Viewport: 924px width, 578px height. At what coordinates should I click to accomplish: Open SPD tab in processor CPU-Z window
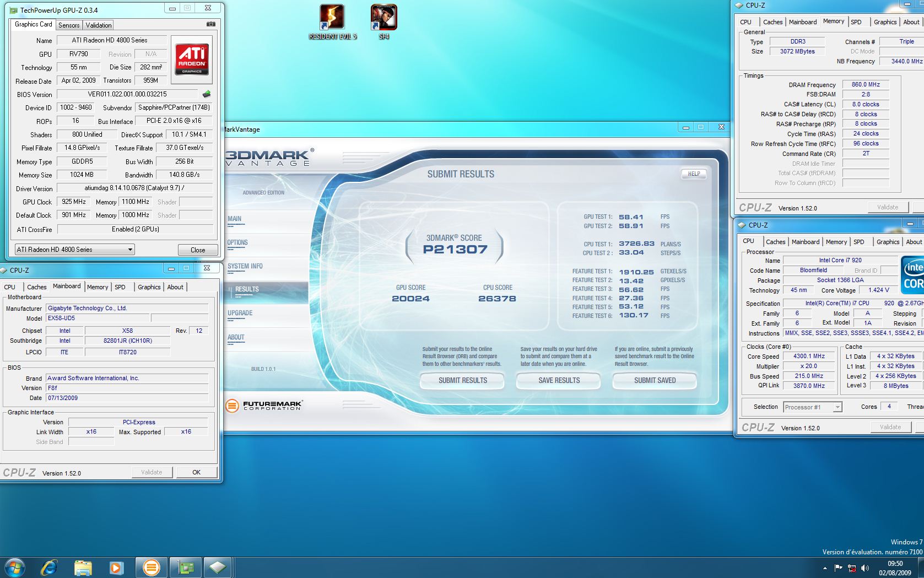click(858, 242)
